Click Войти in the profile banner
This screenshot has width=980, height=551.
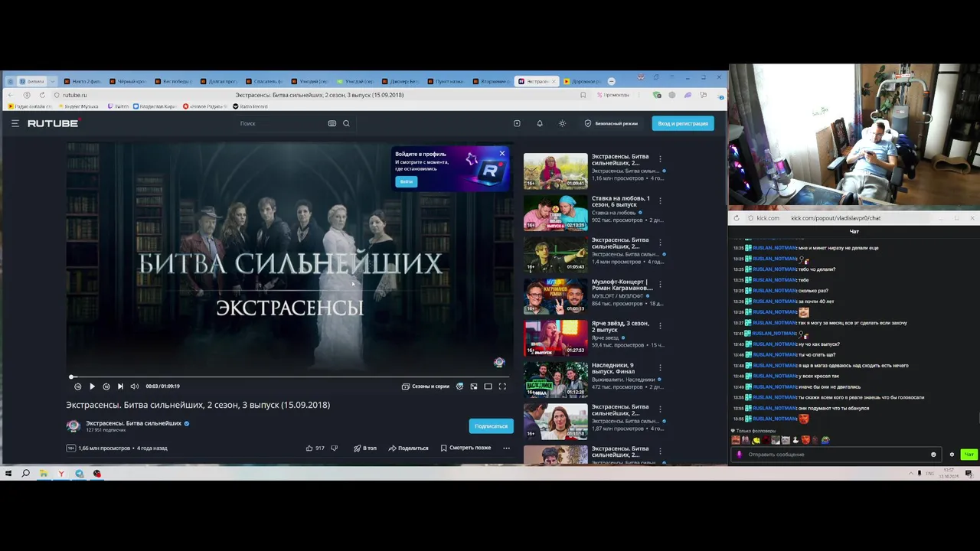click(406, 181)
